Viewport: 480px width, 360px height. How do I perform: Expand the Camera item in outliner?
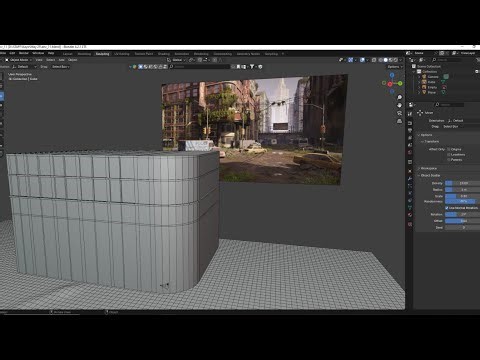click(419, 77)
